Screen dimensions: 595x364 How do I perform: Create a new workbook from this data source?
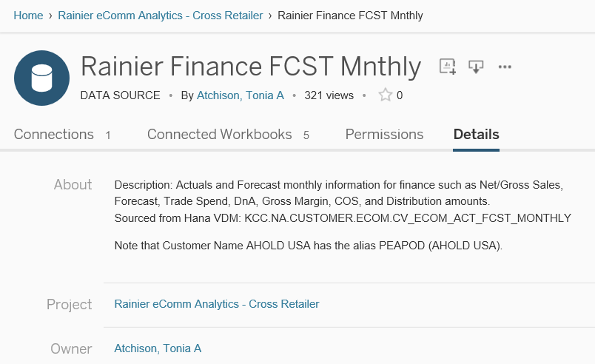(448, 67)
